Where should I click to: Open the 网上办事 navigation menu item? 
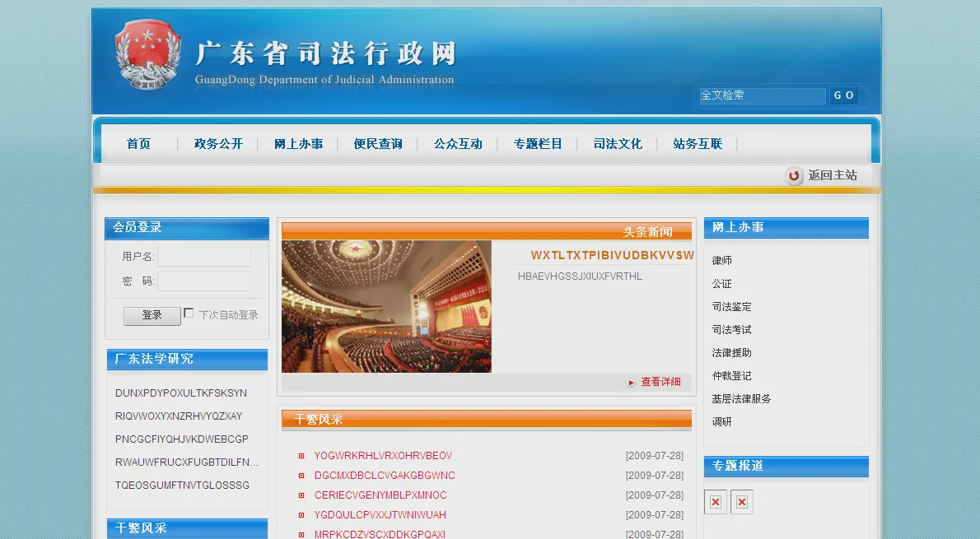pyautogui.click(x=298, y=144)
